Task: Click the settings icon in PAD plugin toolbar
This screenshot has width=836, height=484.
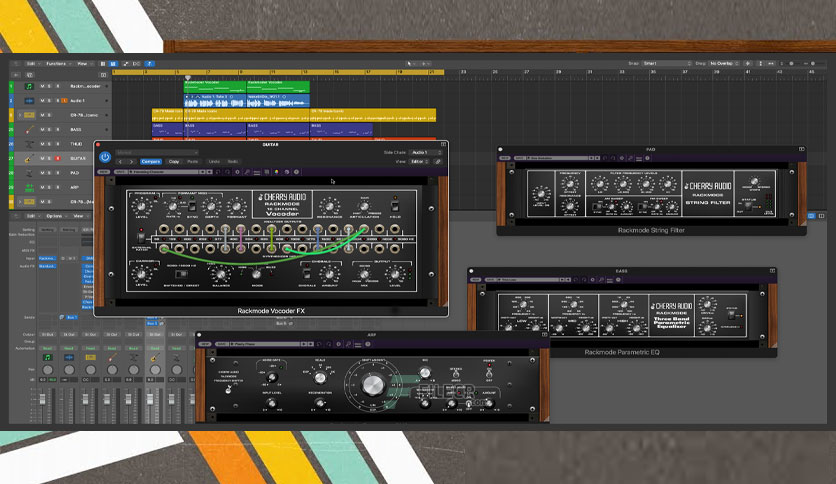Action: pos(622,158)
